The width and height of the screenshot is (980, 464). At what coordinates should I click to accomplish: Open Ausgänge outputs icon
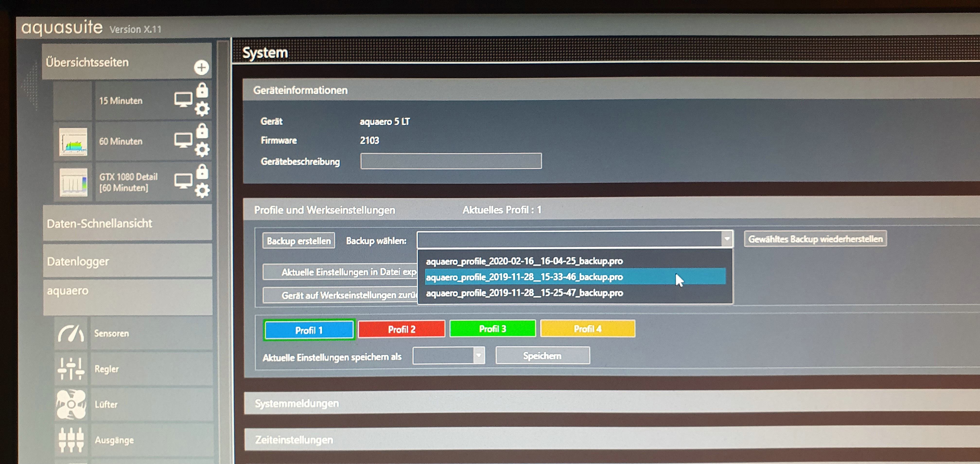pyautogui.click(x=71, y=440)
